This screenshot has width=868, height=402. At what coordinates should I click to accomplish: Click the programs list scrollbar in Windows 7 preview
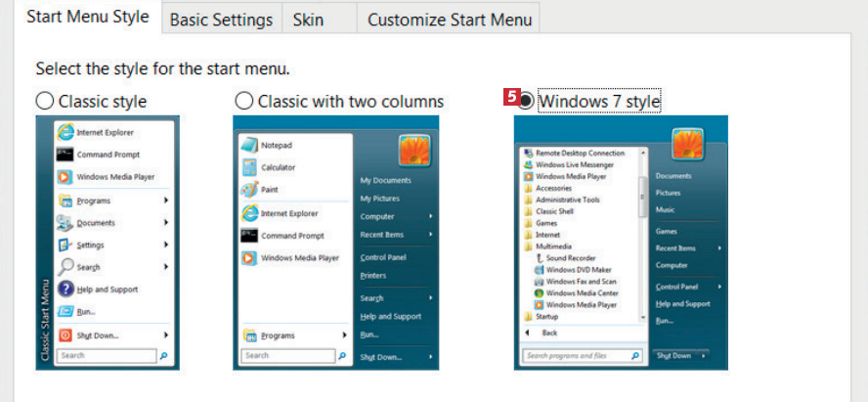coord(642,235)
